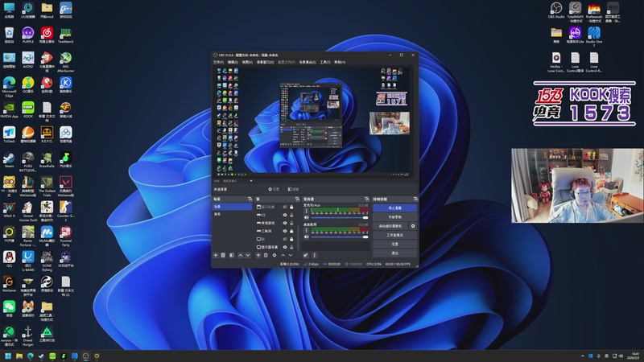The image size is (644, 362).
Task: Open Mic/Aux three-dot options menu
Action: (307, 211)
